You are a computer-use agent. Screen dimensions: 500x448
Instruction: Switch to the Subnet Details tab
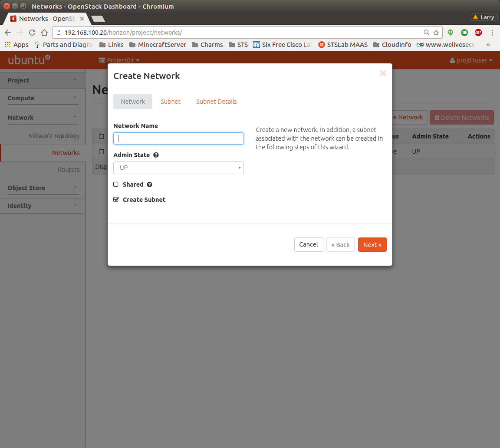216,102
